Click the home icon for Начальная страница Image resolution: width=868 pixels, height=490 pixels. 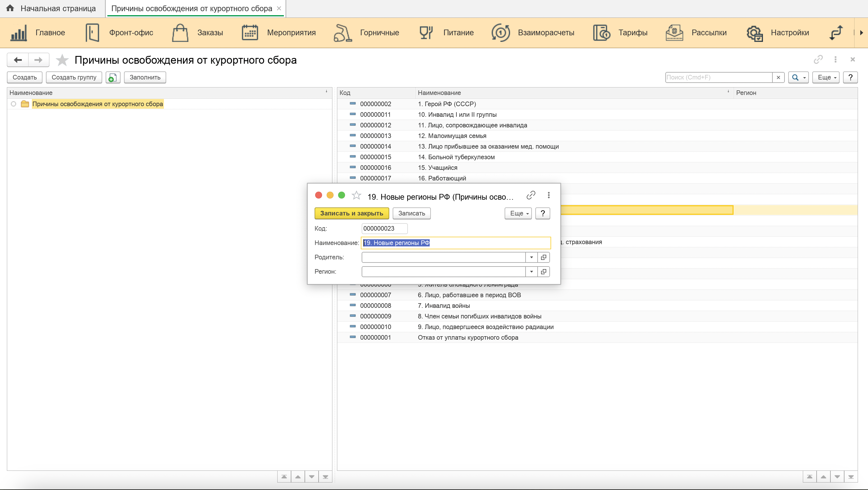pyautogui.click(x=10, y=8)
